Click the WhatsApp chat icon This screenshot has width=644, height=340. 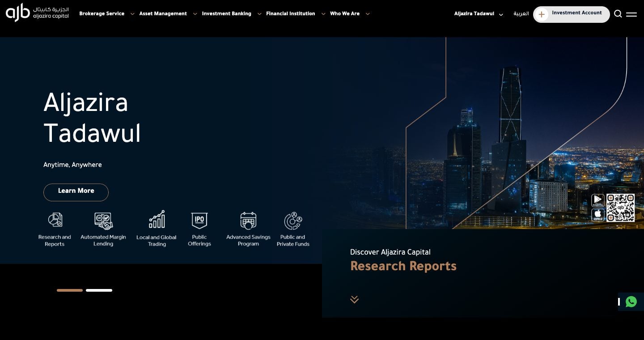coord(631,302)
